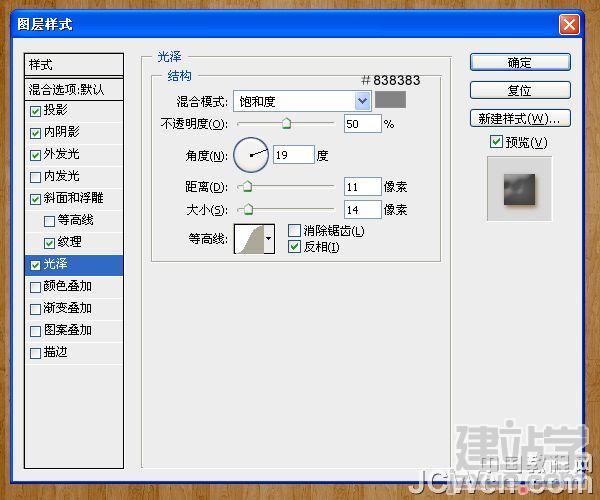The height and width of the screenshot is (500, 600).
Task: Open the contour picker arrow
Action: click(269, 239)
